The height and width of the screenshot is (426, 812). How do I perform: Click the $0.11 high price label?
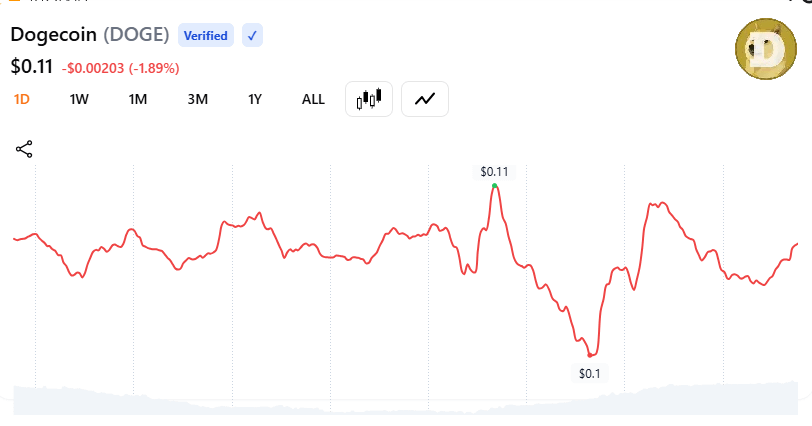click(x=494, y=172)
